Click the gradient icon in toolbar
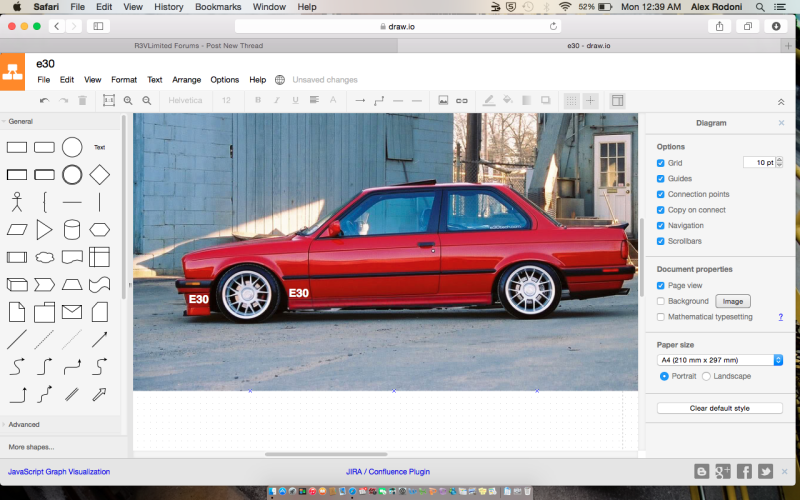This screenshot has width=800, height=500. point(527,101)
